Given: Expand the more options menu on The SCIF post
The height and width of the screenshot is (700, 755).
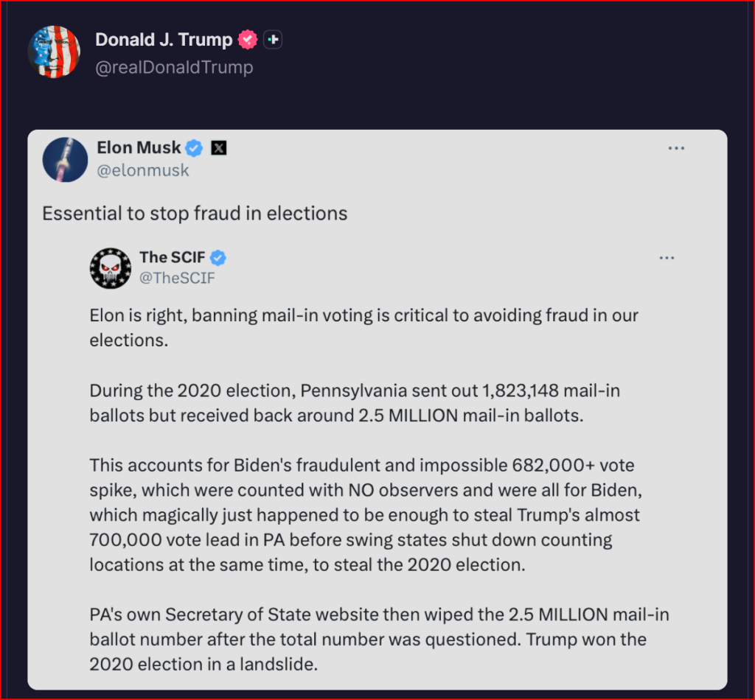Looking at the screenshot, I should (x=667, y=258).
